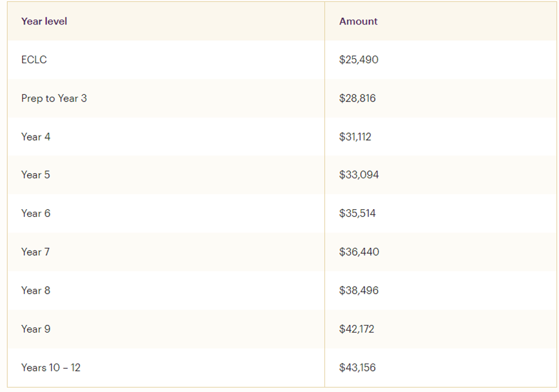Click the $25,490 amount cell
The width and height of the screenshot is (559, 392).
click(359, 59)
